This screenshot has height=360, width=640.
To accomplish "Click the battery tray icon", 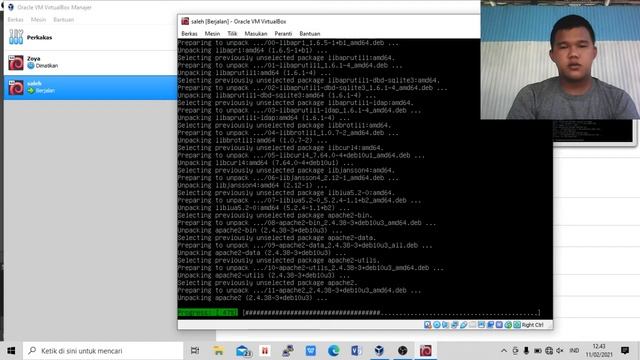I will pos(538,351).
